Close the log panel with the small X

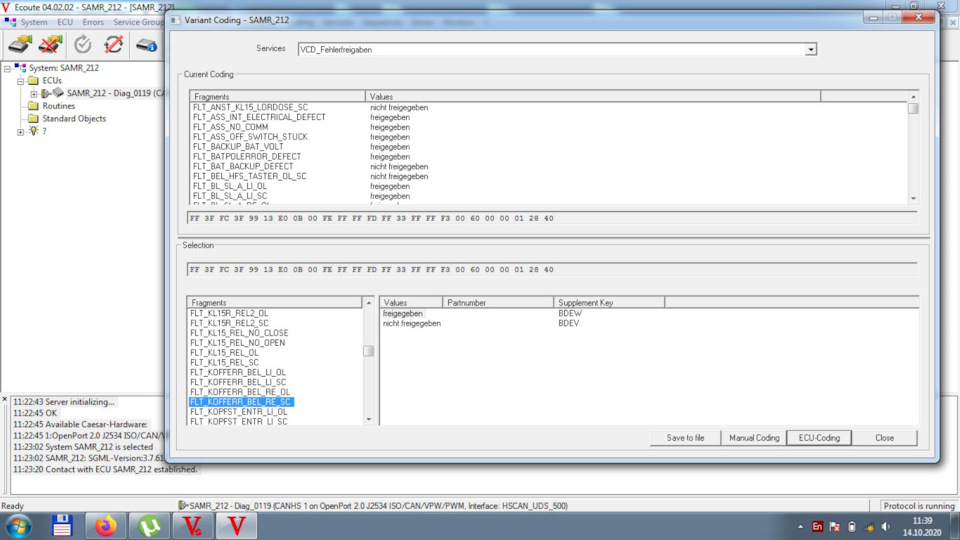[4, 399]
